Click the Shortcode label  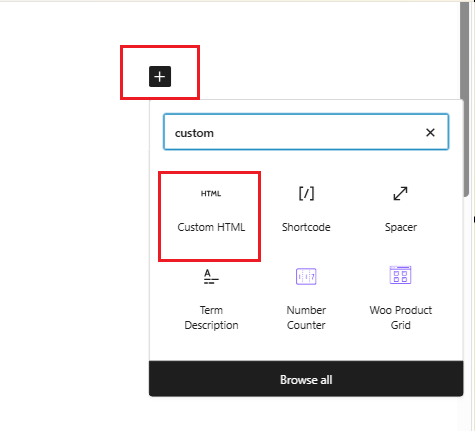[306, 227]
